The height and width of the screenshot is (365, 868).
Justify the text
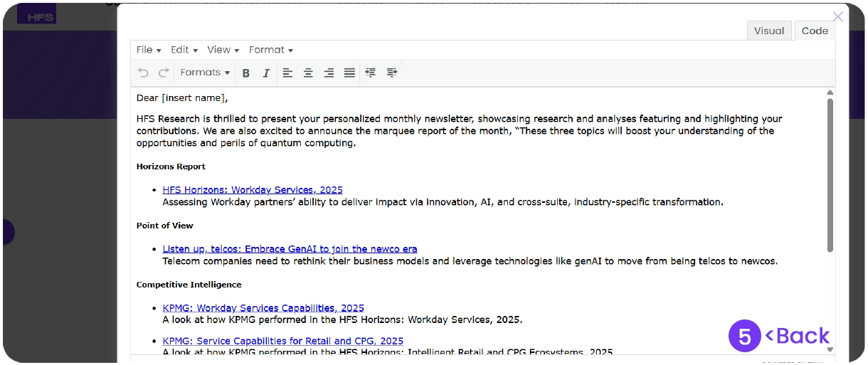click(x=349, y=73)
